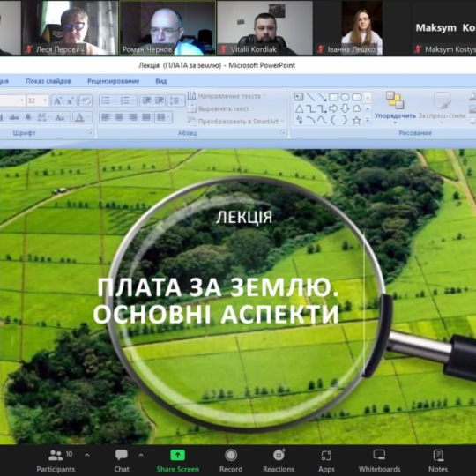Open font color dropdown arrow

coord(89,117)
